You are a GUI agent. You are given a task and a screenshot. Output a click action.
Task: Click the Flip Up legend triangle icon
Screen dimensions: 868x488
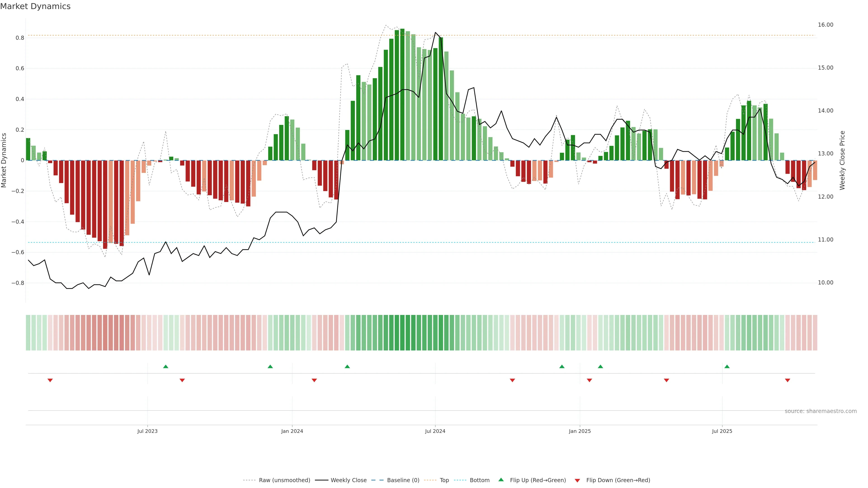[x=501, y=480]
